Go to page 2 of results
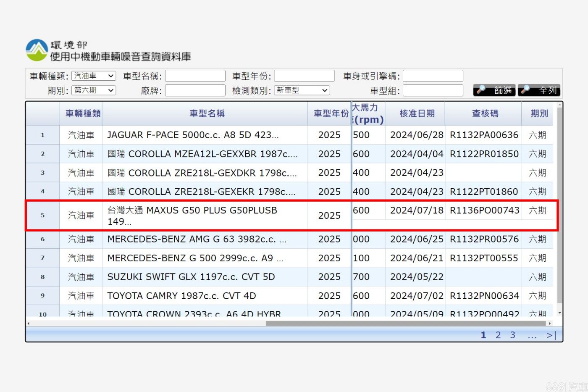 498,335
